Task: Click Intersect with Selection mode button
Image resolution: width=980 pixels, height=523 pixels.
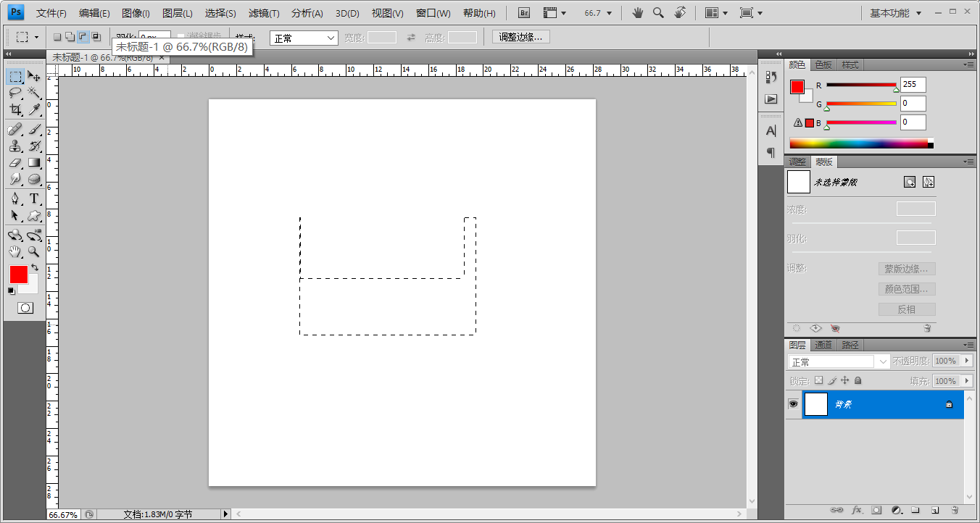Action: (96, 37)
